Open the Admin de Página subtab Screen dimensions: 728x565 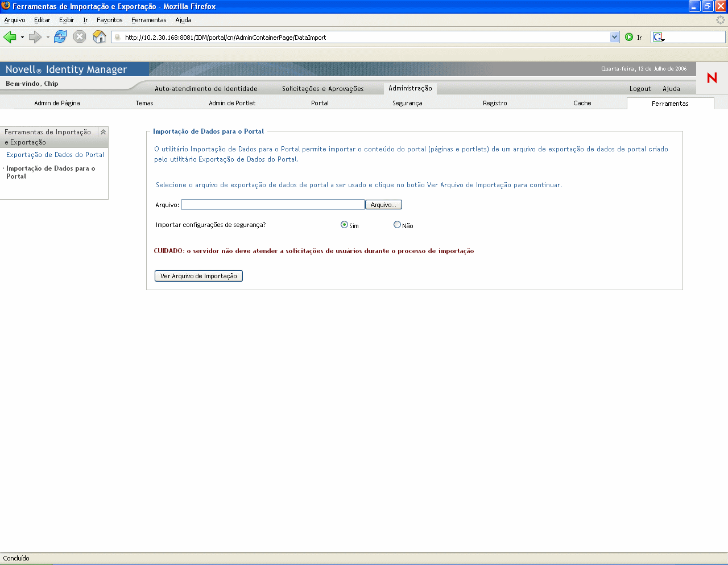point(57,103)
